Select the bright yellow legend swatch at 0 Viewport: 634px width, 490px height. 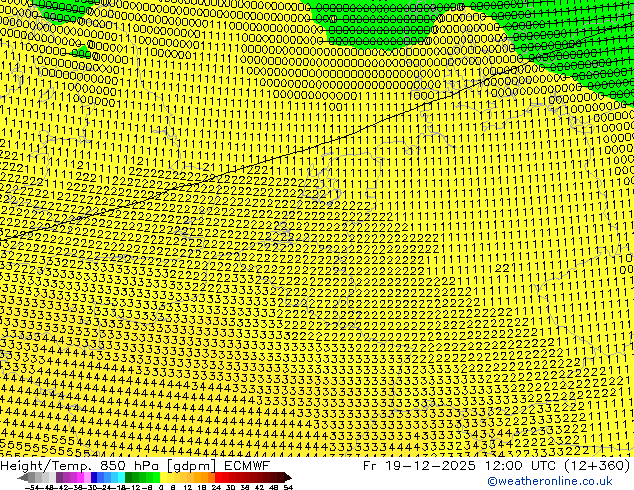click(163, 477)
